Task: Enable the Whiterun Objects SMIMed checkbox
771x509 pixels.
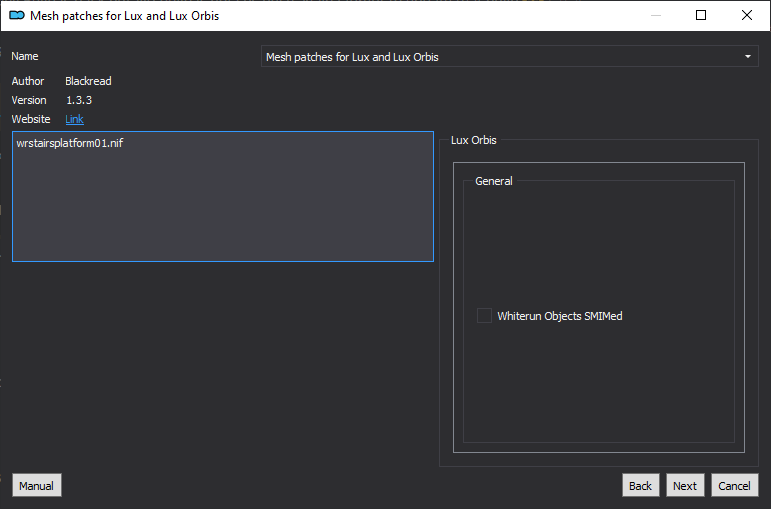Action: 484,316
